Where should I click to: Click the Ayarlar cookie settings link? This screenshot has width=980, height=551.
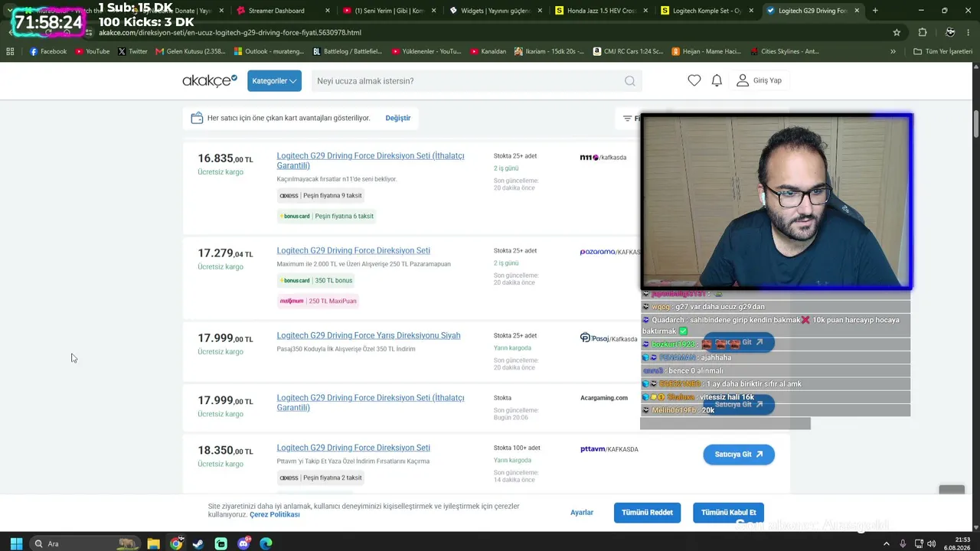click(x=582, y=513)
